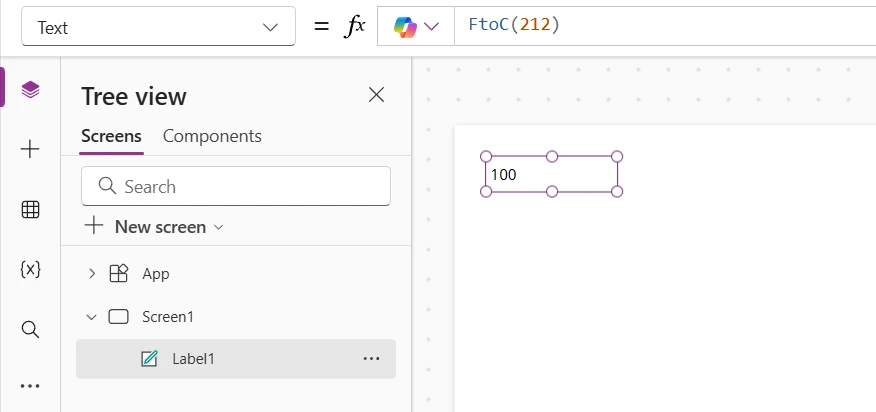Viewport: 876px width, 412px height.
Task: Expand the Copilot dropdown arrow
Action: tap(432, 27)
